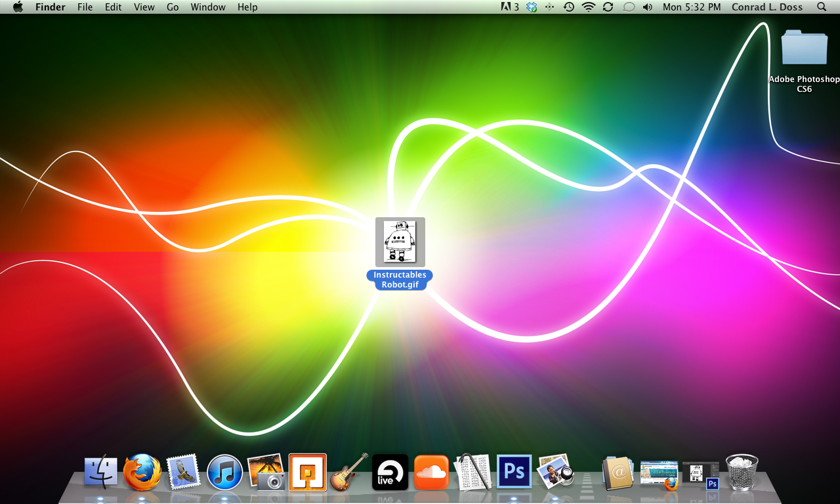
Task: Open the Mail app in the Dock
Action: 183,472
